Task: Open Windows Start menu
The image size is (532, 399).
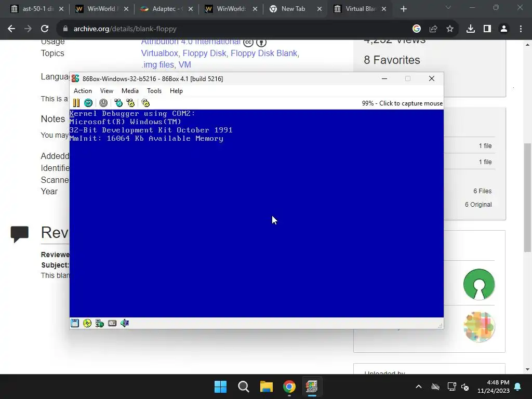Action: click(220, 387)
